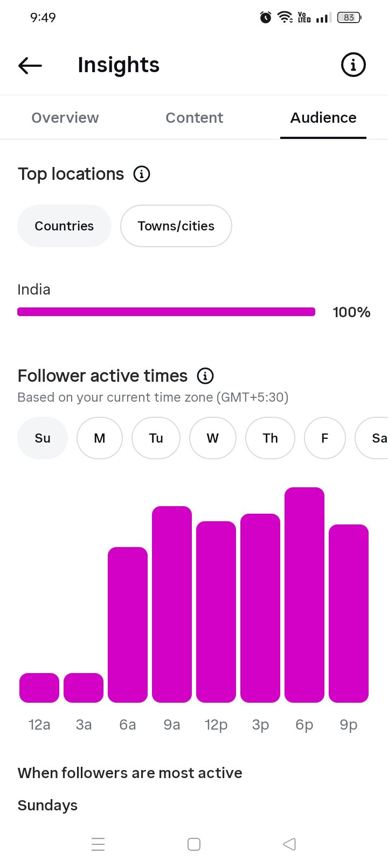
Task: Switch to the Overview tab
Action: coord(65,117)
